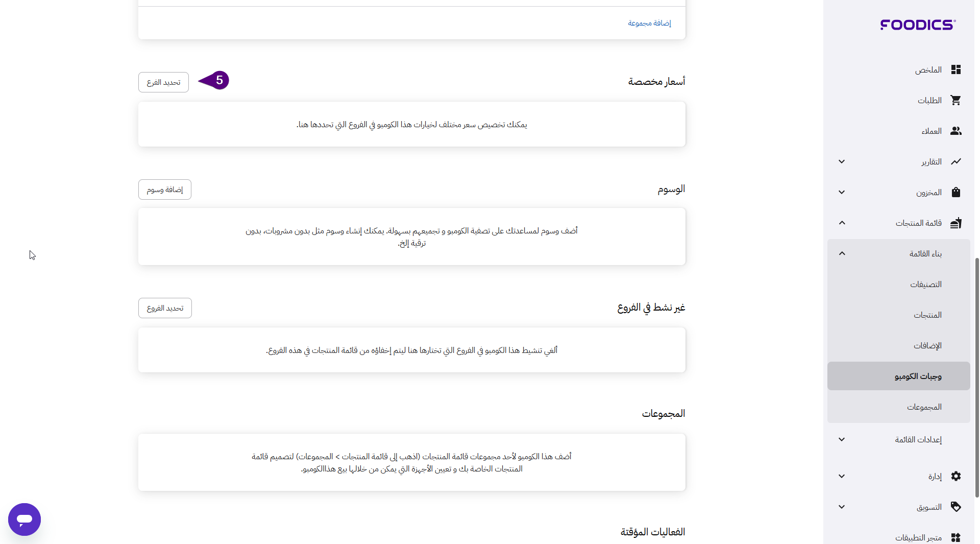Viewport: 980px width, 544px height.
Task: Click the marketing tag icon
Action: (x=955, y=507)
